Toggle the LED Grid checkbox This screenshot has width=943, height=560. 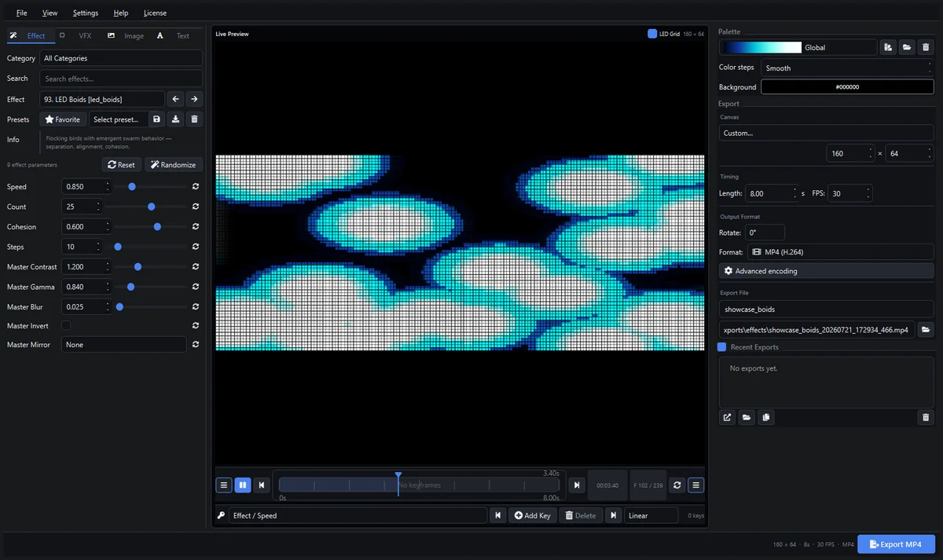(652, 34)
